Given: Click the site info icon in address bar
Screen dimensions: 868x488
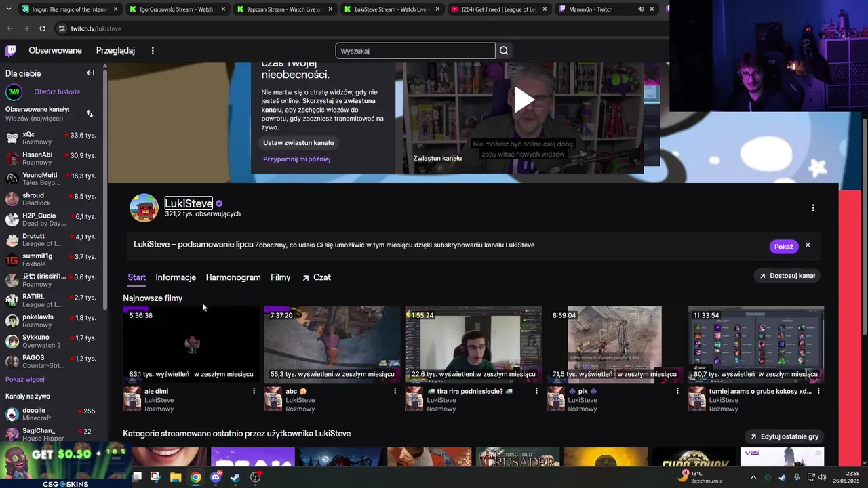Looking at the screenshot, I should click(x=62, y=28).
